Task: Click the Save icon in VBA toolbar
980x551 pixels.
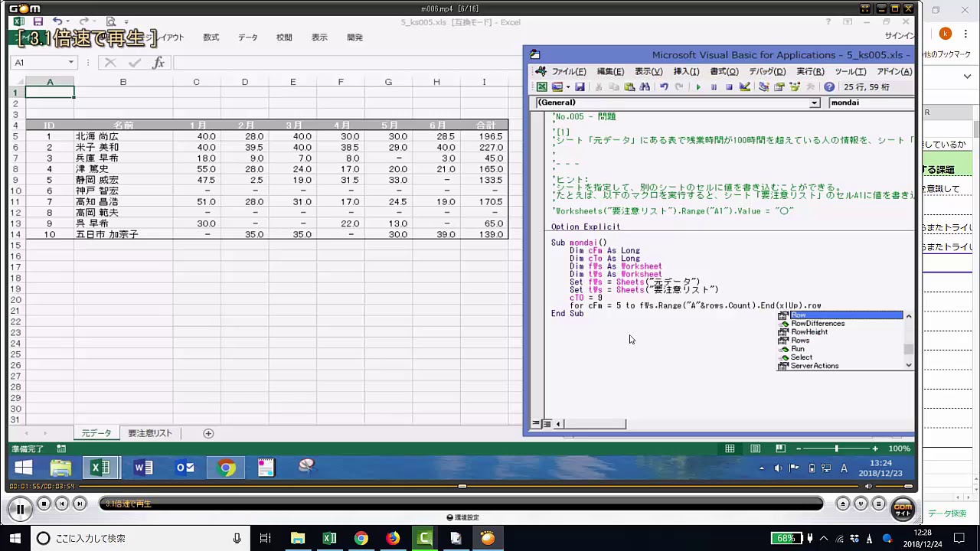Action: (580, 87)
